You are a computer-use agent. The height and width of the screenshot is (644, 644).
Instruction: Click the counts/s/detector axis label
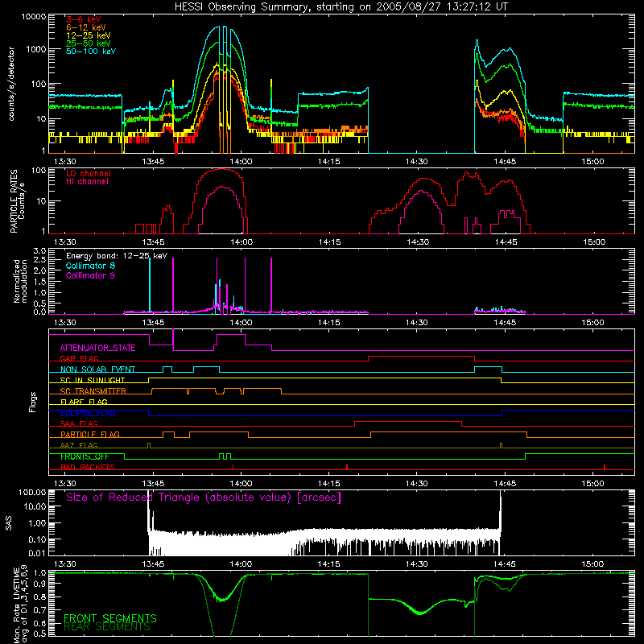point(11,84)
